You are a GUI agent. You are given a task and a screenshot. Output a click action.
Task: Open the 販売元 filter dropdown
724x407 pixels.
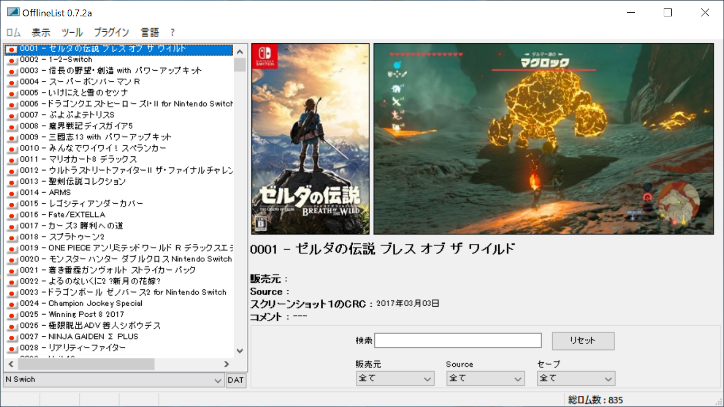394,378
